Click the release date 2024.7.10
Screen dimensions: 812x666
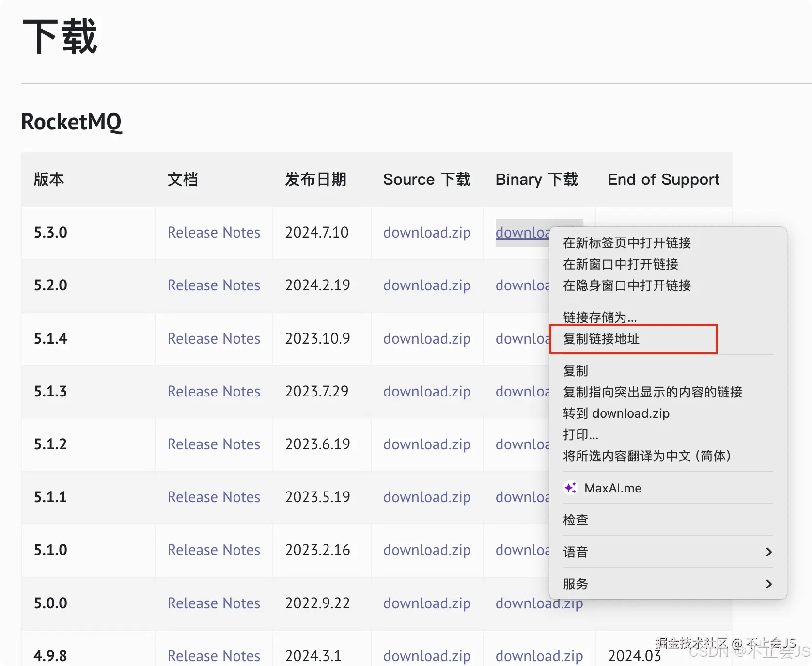point(317,232)
